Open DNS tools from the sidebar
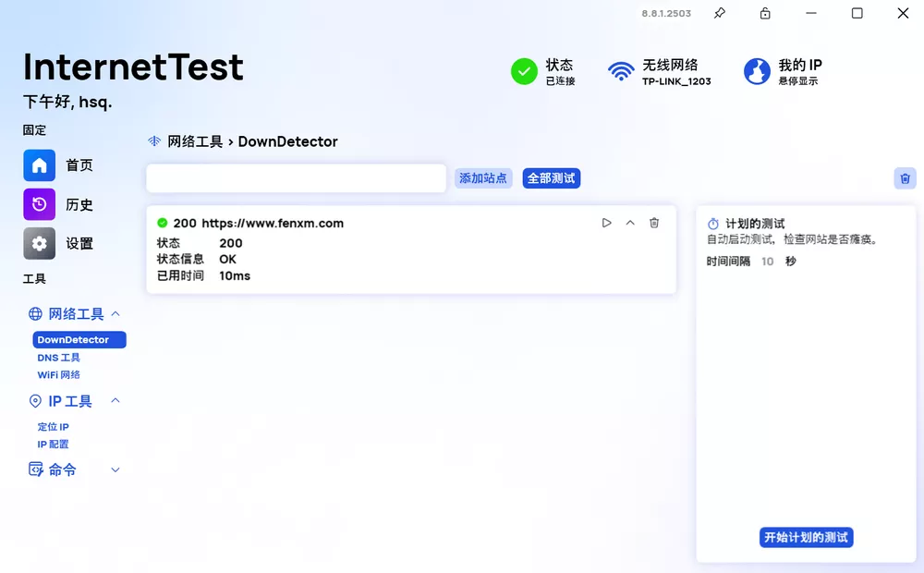 pyautogui.click(x=58, y=358)
